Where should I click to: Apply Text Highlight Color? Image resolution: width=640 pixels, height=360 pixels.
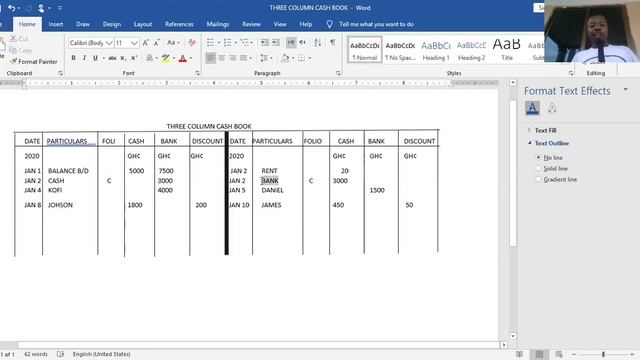pos(165,58)
